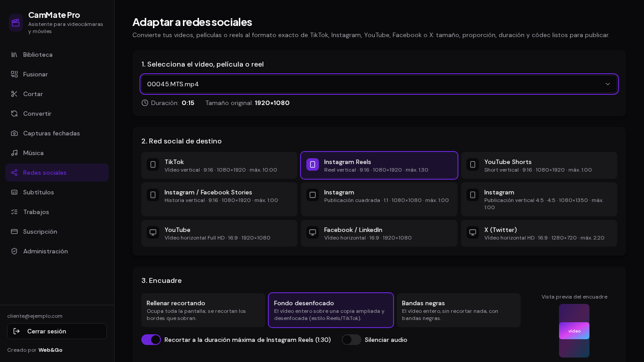Image resolution: width=644 pixels, height=362 pixels.
Task: Choose TikTok as destination network
Action: [219, 165]
